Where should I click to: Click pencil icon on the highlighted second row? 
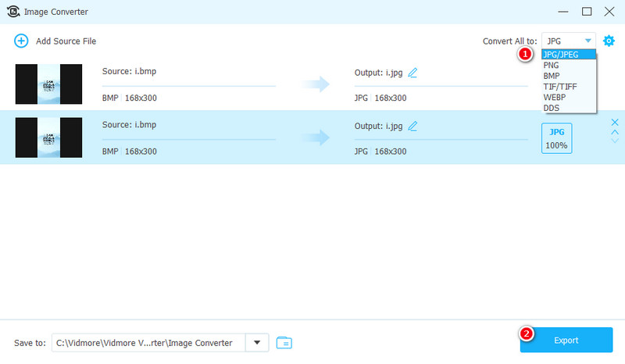[x=412, y=126]
